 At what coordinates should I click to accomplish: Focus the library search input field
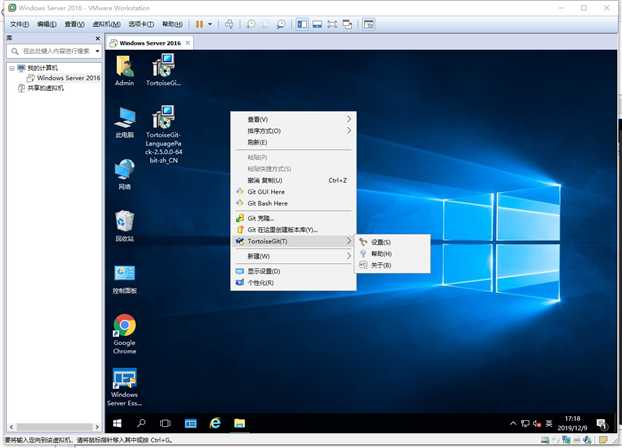coord(54,51)
